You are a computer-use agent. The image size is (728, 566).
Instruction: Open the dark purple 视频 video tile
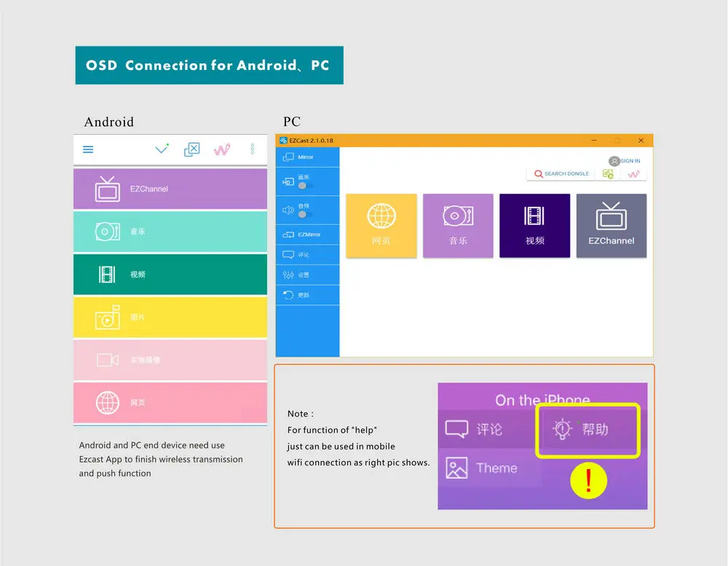(x=534, y=225)
